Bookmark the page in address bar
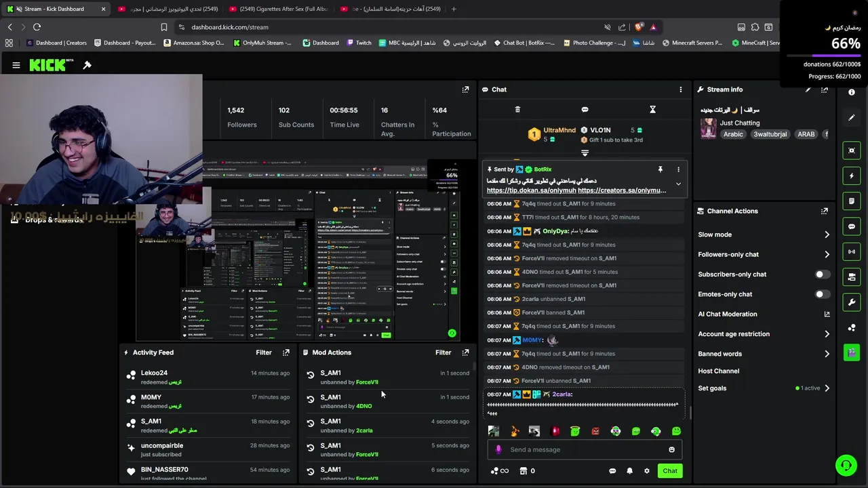Image resolution: width=868 pixels, height=488 pixels. pos(163,27)
